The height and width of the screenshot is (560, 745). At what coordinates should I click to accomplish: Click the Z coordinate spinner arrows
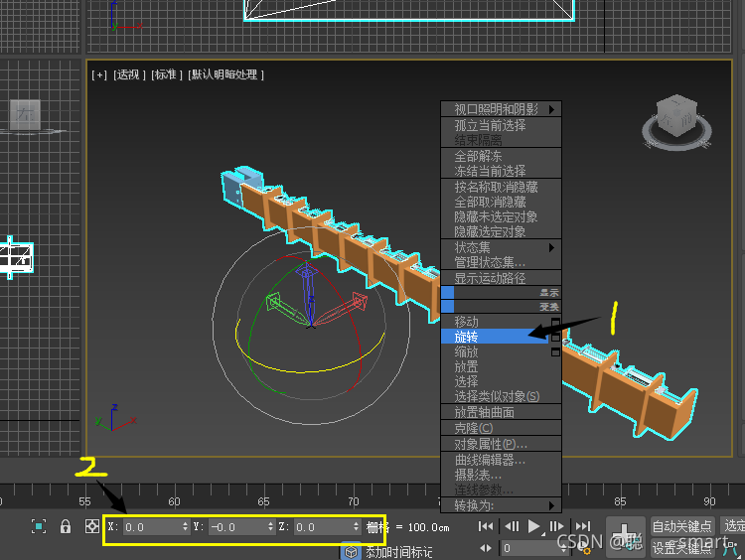click(356, 527)
